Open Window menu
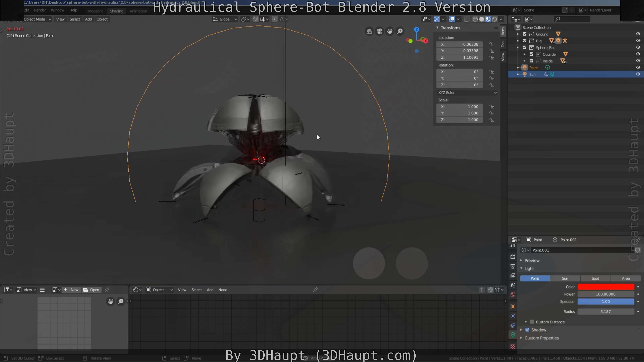 coord(58,10)
